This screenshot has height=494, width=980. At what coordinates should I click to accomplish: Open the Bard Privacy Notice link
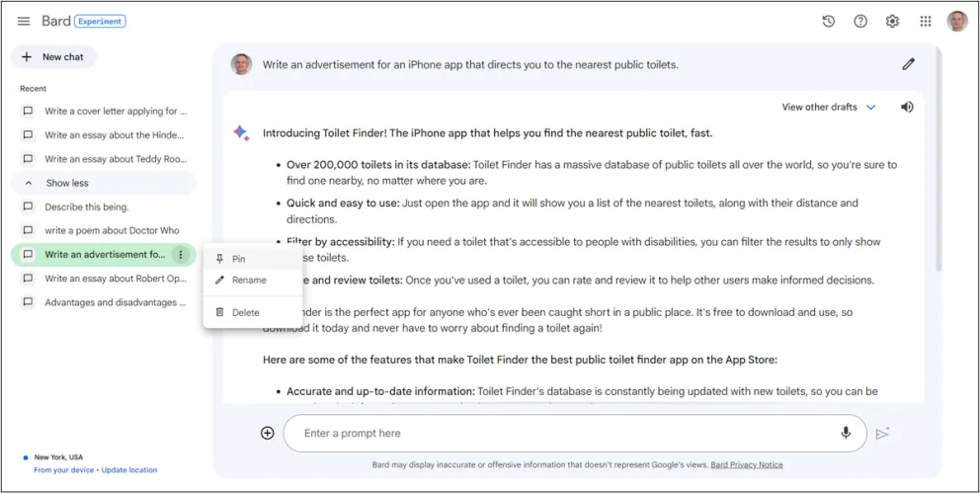click(x=748, y=464)
